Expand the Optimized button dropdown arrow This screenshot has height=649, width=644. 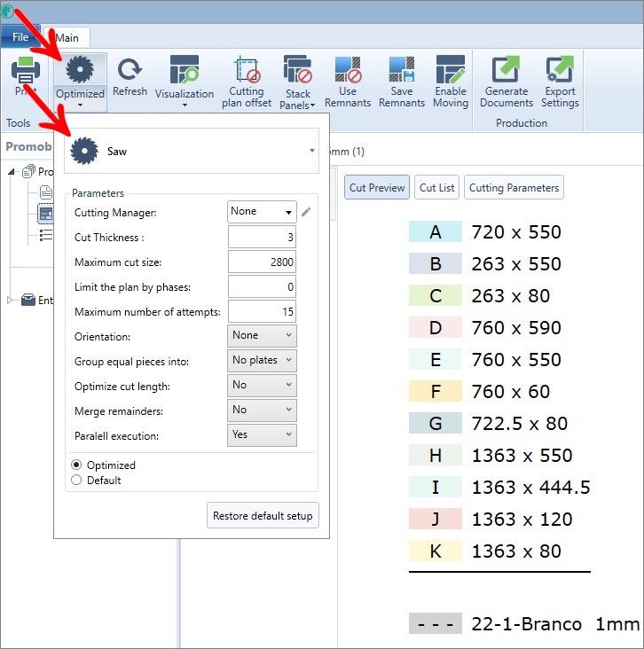[x=80, y=106]
